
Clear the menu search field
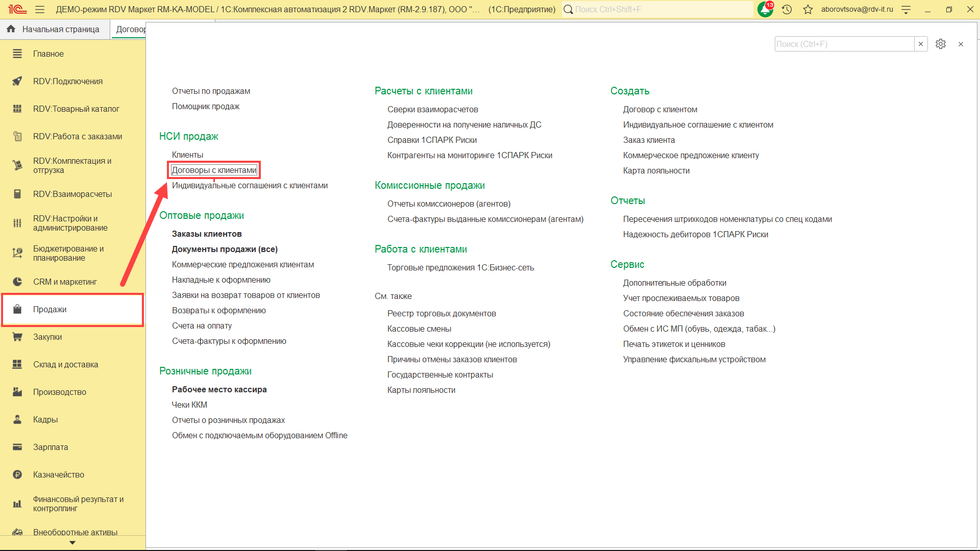point(921,44)
